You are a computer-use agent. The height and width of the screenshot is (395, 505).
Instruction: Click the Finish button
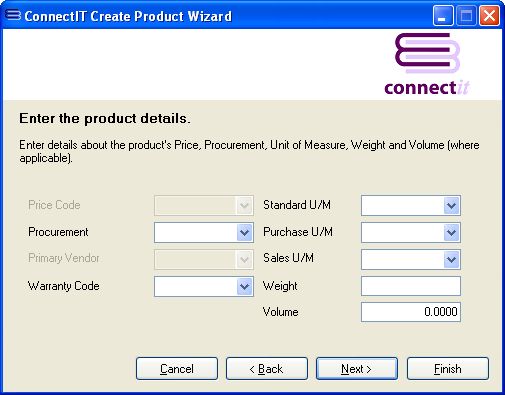coord(448,369)
